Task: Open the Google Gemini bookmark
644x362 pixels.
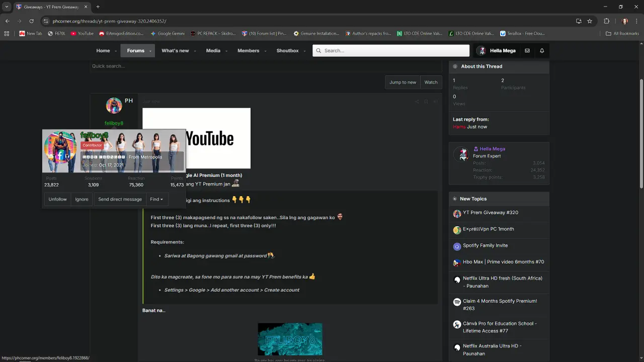Action: coord(168,34)
